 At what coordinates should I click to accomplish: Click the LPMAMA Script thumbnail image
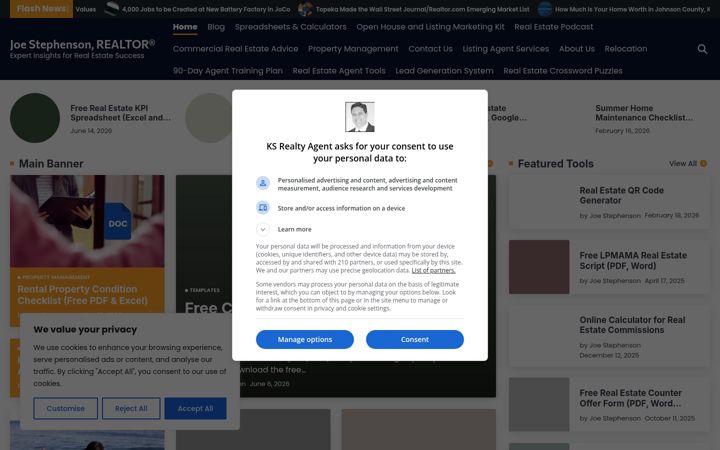coord(539,267)
